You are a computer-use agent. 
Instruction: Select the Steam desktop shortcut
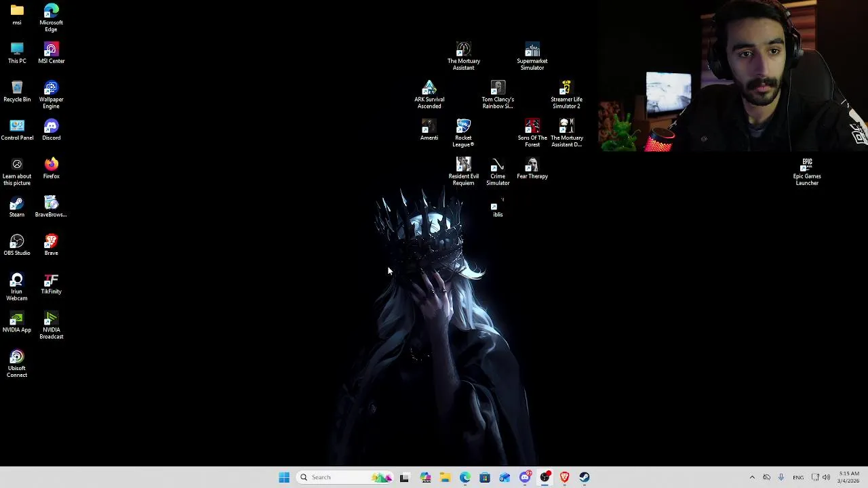pos(17,207)
